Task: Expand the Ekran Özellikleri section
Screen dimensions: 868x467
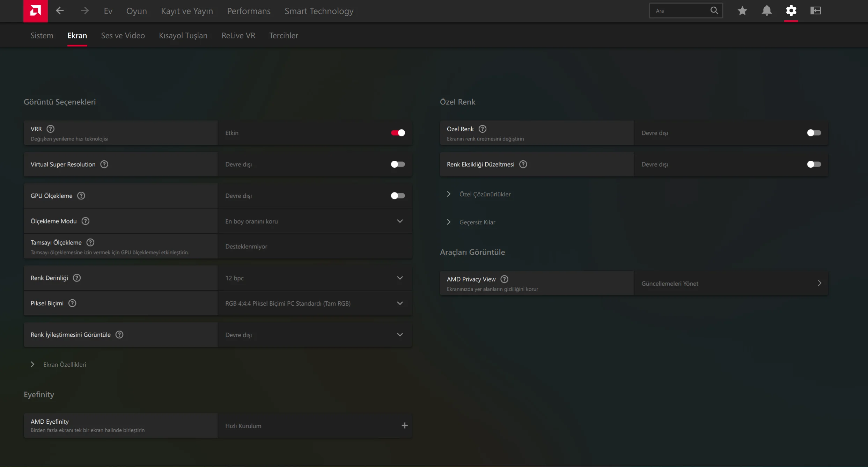Action: coord(64,364)
